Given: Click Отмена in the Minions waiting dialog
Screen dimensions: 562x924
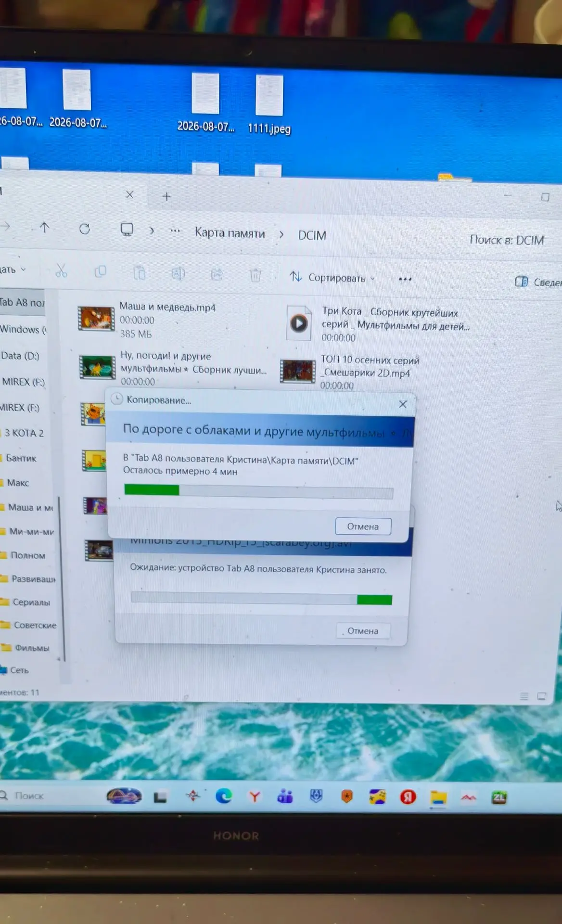Looking at the screenshot, I should 363,631.
